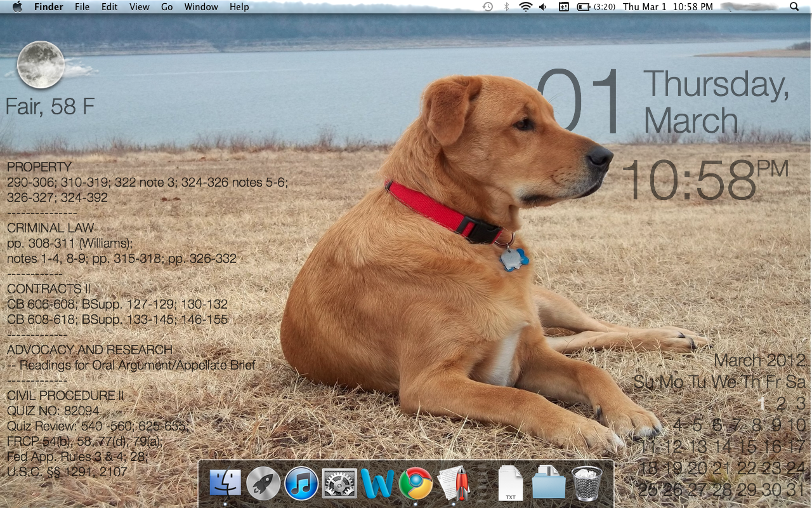Open the TXT document in the Dock
812x508 pixels.
(x=510, y=484)
